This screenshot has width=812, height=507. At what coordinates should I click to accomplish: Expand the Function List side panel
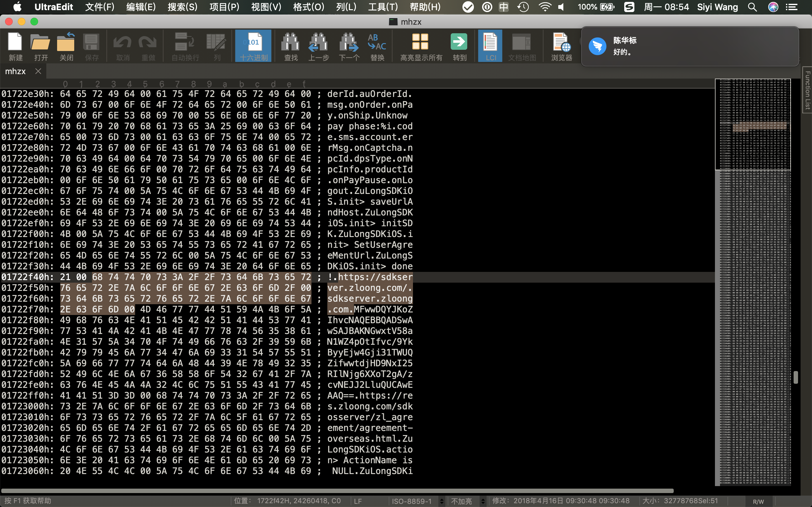807,91
